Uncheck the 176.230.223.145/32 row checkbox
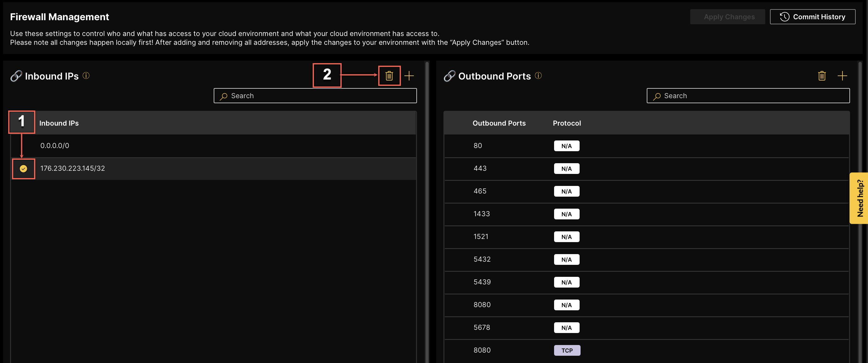This screenshot has height=363, width=868. (x=23, y=169)
